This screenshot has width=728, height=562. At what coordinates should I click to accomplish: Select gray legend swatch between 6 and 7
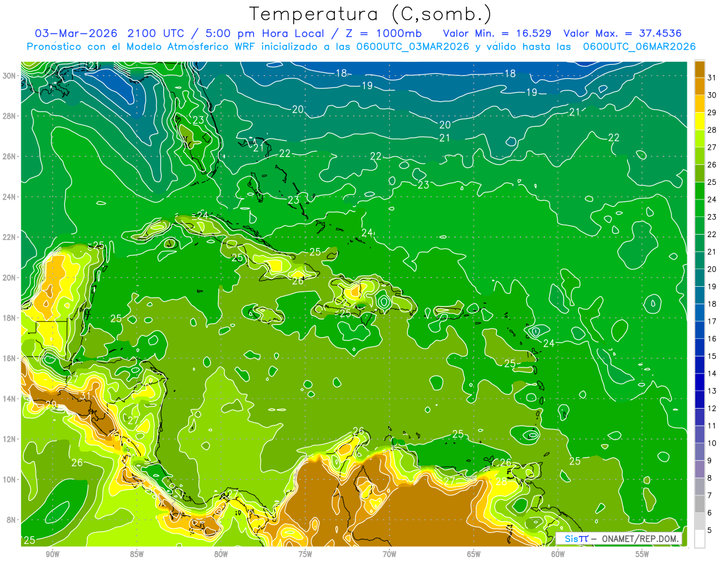point(699,504)
